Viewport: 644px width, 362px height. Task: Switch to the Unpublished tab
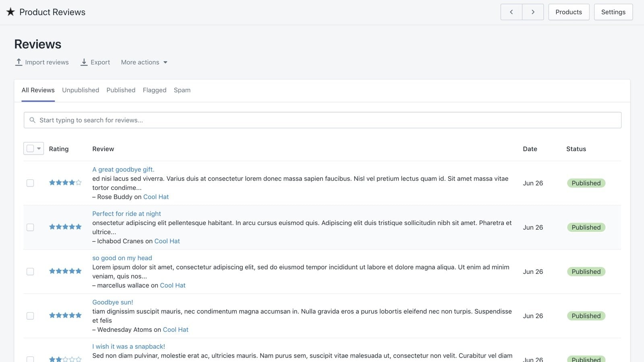80,90
